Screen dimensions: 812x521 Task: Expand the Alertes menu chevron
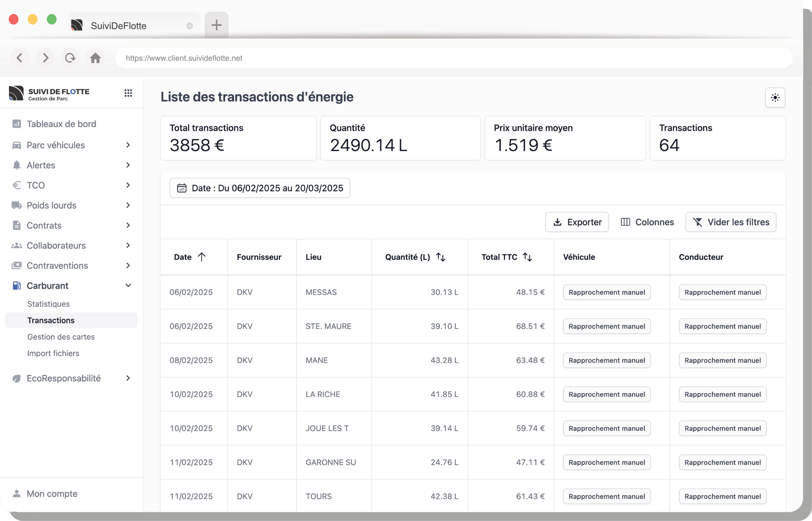128,165
